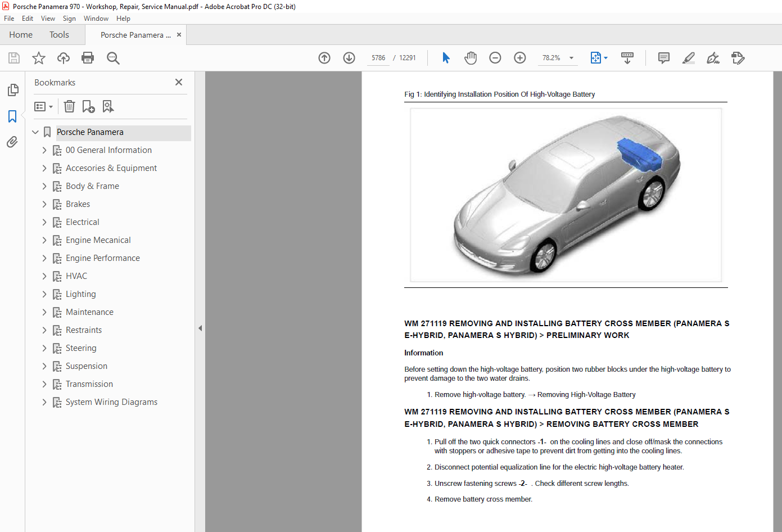Open zoom level dropdown arrow
This screenshot has width=782, height=532.
pos(572,58)
